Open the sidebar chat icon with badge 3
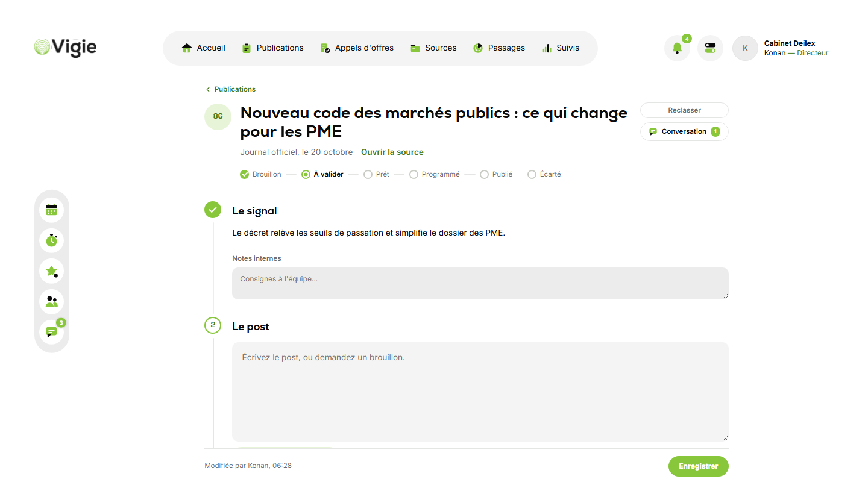Screen dimensions: 868x494 click(52, 332)
